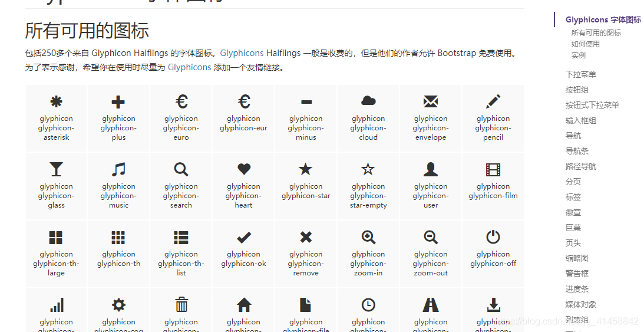The image size is (644, 332).
Task: Click the user glyphicon
Action: 431,169
